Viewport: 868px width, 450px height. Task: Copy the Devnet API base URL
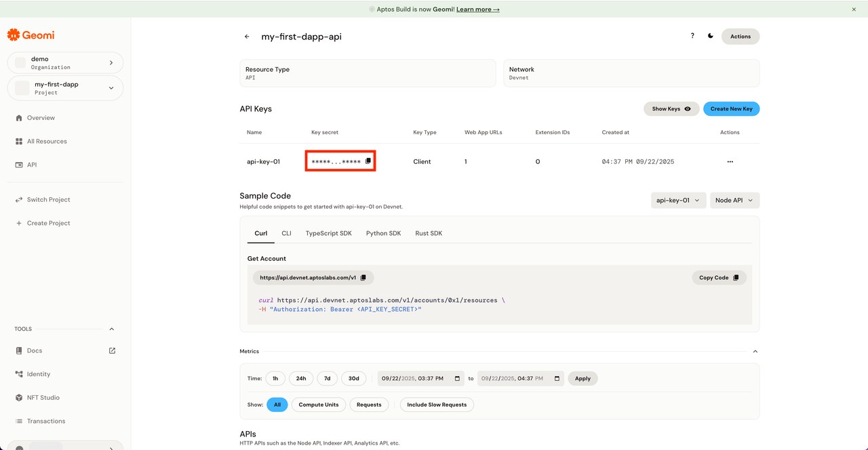pos(363,277)
